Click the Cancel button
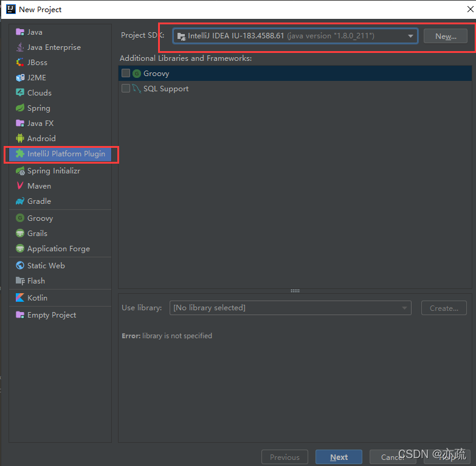The height and width of the screenshot is (466, 476). point(393,457)
